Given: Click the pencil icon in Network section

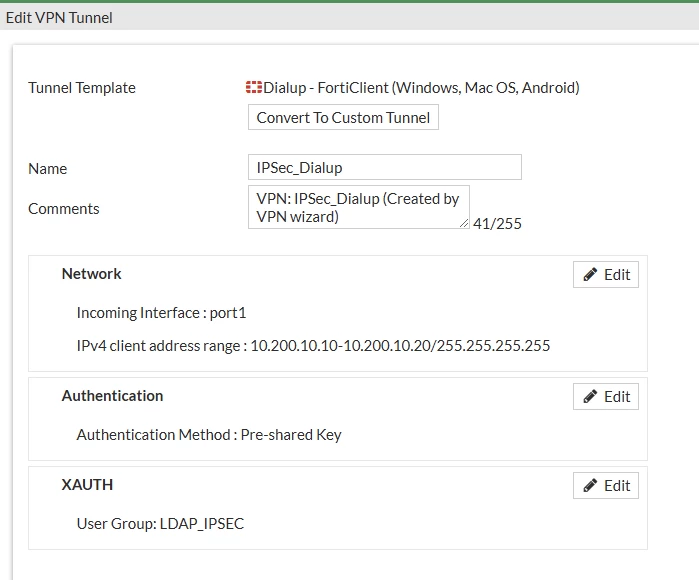Looking at the screenshot, I should (x=590, y=275).
